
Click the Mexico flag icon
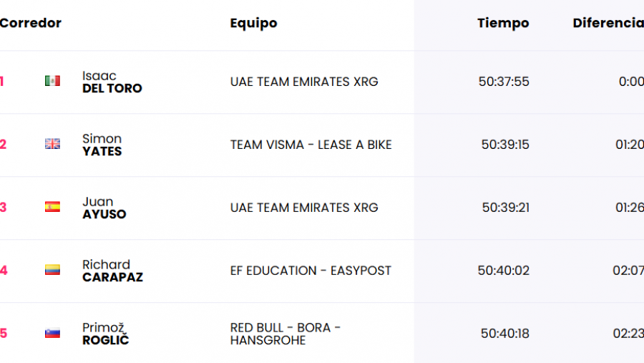52,81
